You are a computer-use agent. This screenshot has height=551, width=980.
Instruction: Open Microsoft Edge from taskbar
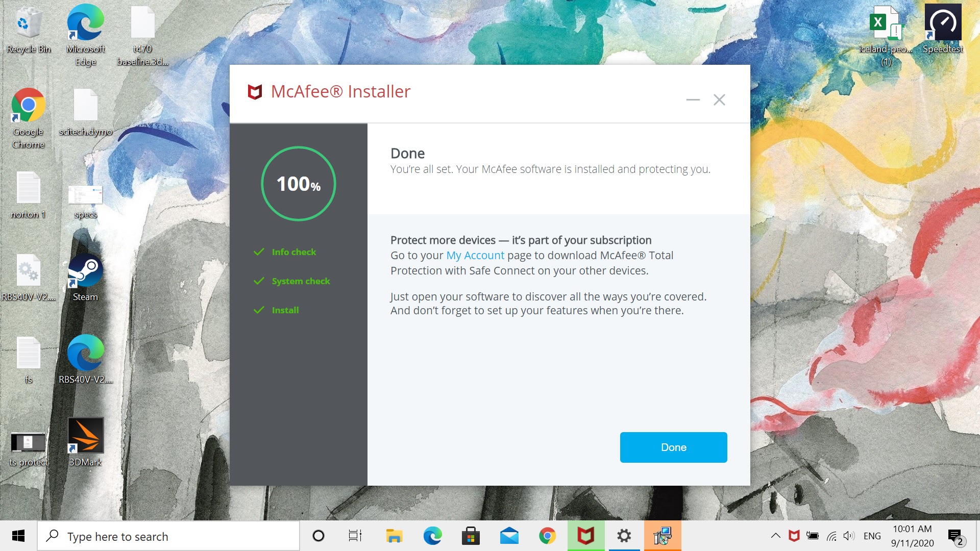click(431, 536)
